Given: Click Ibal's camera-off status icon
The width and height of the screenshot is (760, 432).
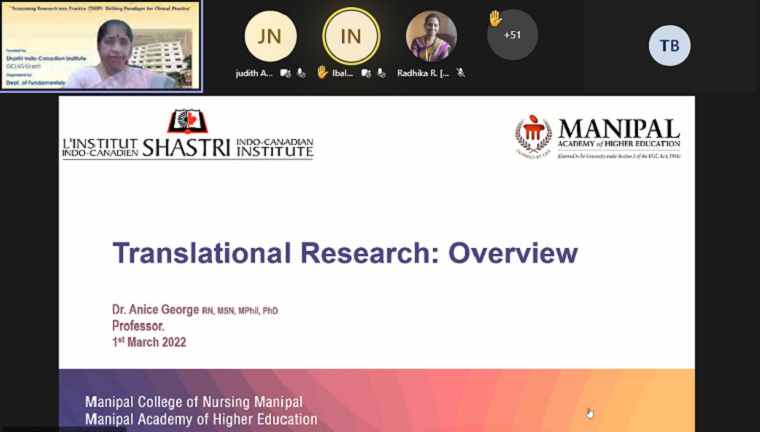Looking at the screenshot, I should [367, 73].
